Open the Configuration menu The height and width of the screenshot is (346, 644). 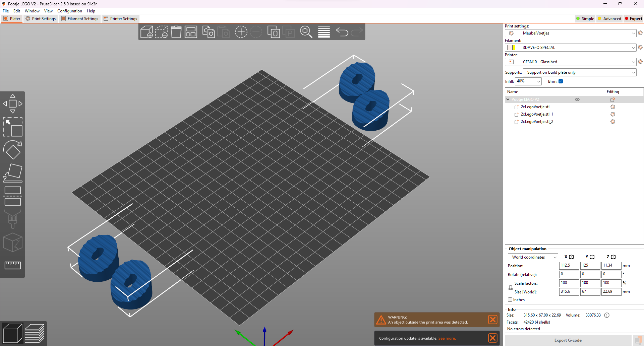[69, 11]
